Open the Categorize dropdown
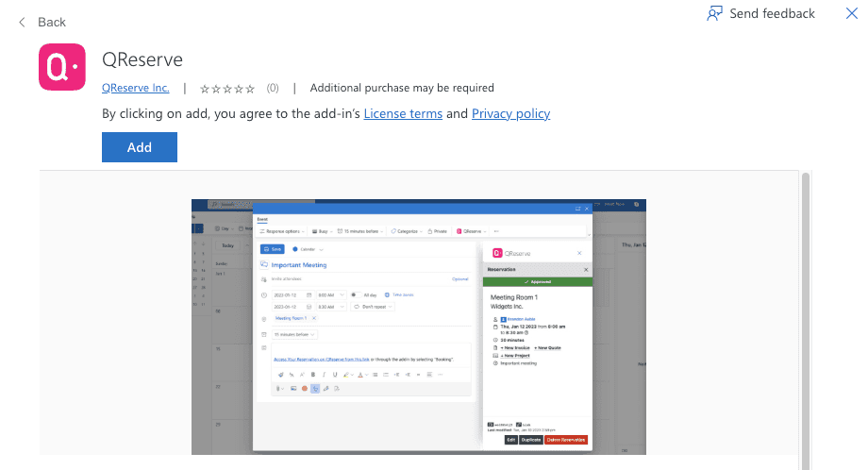The image size is (868, 470). 406,230
